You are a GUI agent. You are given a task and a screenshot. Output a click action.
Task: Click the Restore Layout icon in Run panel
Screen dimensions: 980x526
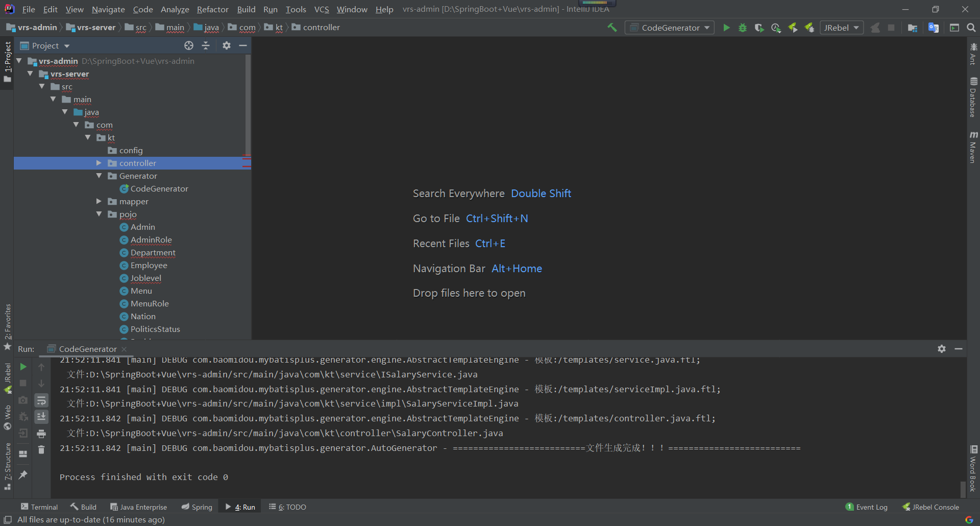coord(23,453)
